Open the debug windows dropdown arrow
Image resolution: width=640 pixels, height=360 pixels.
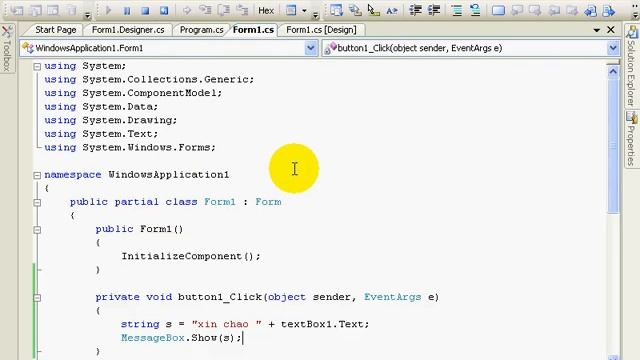click(304, 11)
